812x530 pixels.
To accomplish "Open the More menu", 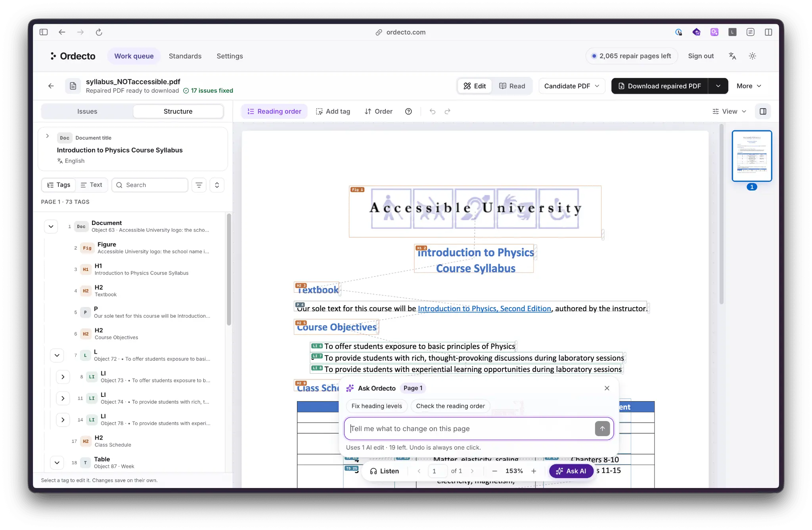I will coord(749,86).
